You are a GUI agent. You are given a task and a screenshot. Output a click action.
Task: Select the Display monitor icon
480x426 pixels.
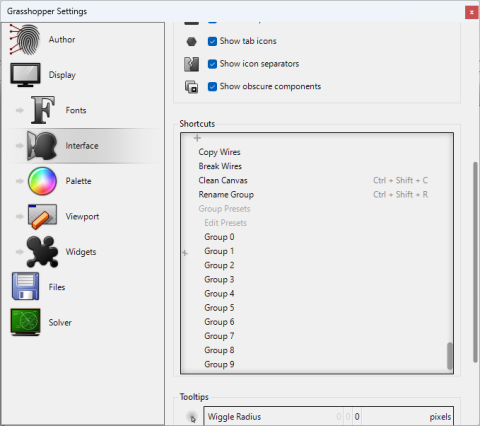point(25,75)
